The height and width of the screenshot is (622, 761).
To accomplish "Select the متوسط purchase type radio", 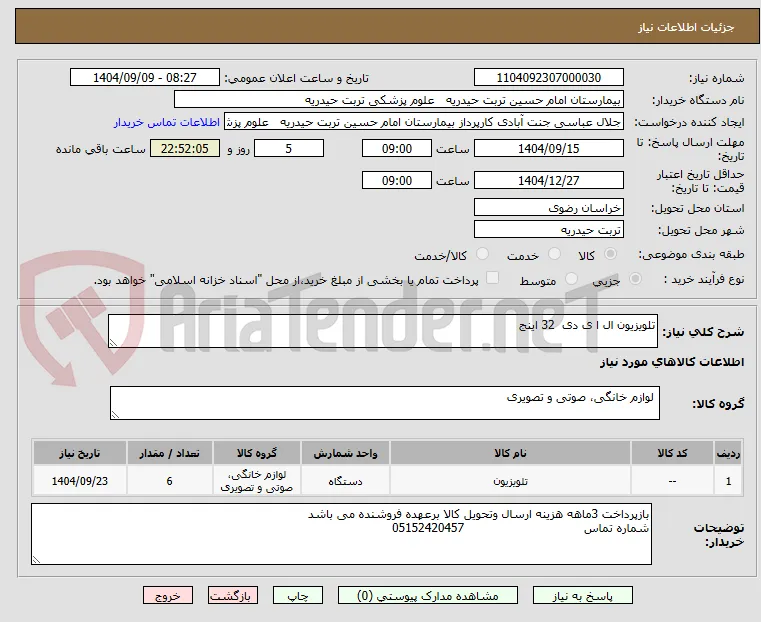I will 572,278.
